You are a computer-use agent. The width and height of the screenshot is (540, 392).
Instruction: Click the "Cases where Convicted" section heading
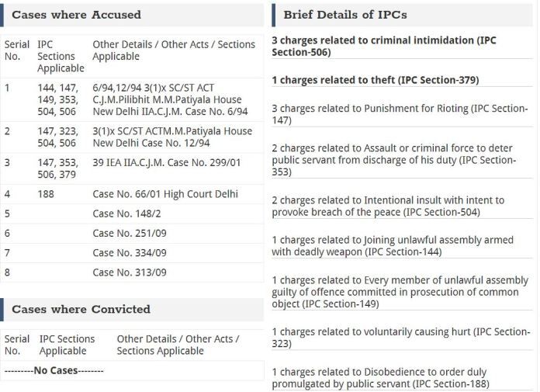81,309
